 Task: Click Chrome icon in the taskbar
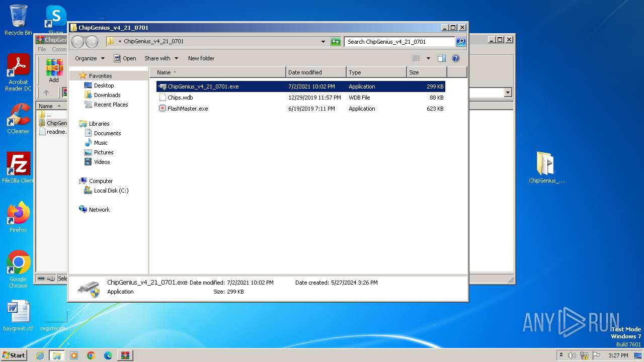(91, 355)
